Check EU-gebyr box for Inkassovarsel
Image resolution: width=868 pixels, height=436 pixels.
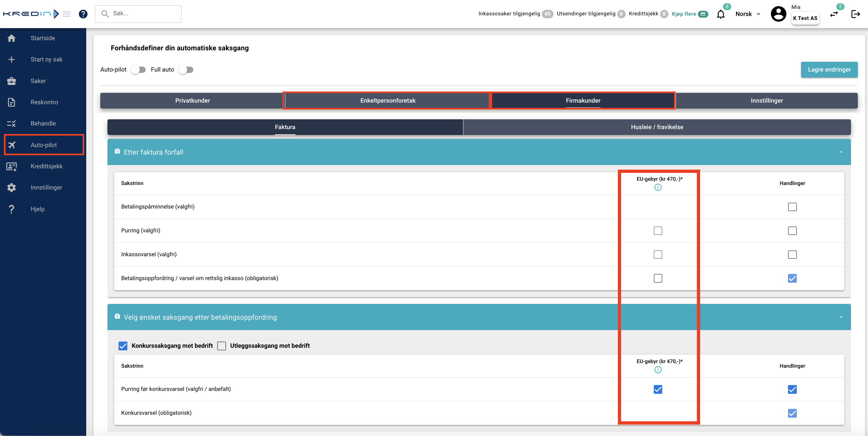(658, 255)
